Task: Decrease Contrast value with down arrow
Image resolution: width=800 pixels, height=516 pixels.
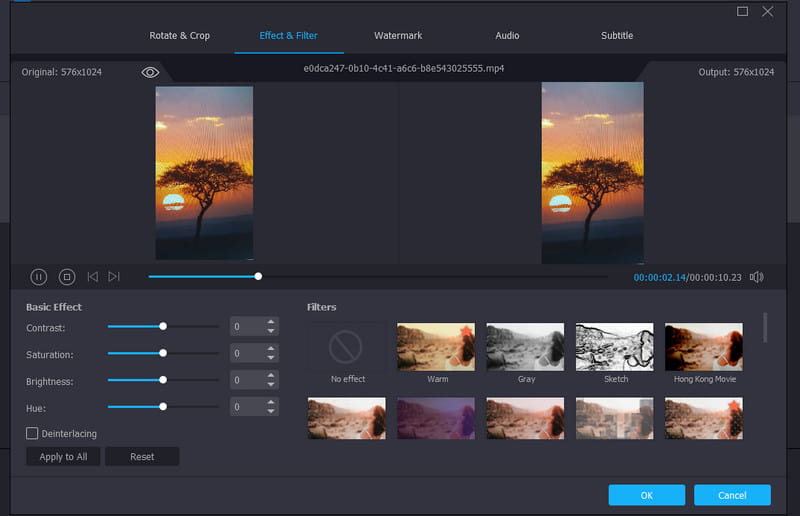Action: tap(271, 331)
